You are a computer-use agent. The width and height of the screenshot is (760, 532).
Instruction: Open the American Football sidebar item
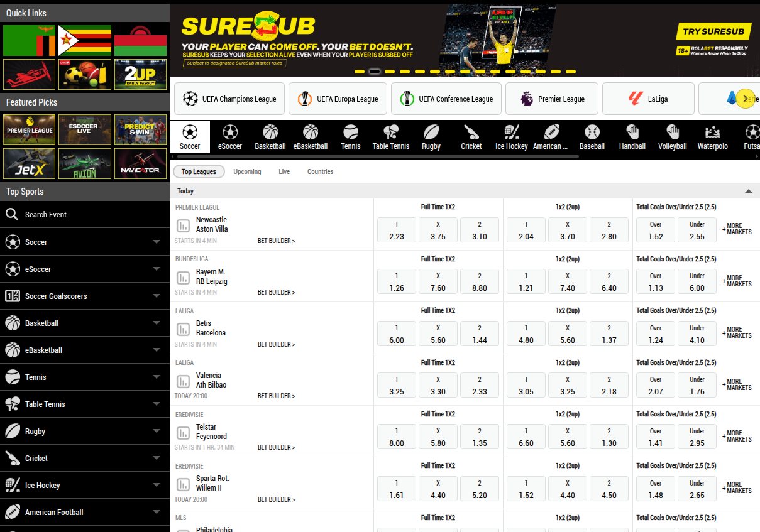[x=85, y=512]
